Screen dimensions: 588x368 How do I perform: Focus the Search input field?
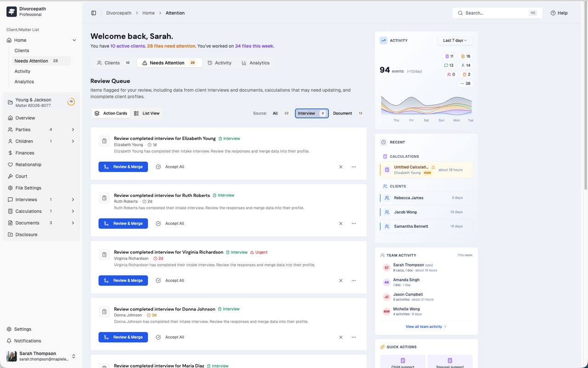497,13
